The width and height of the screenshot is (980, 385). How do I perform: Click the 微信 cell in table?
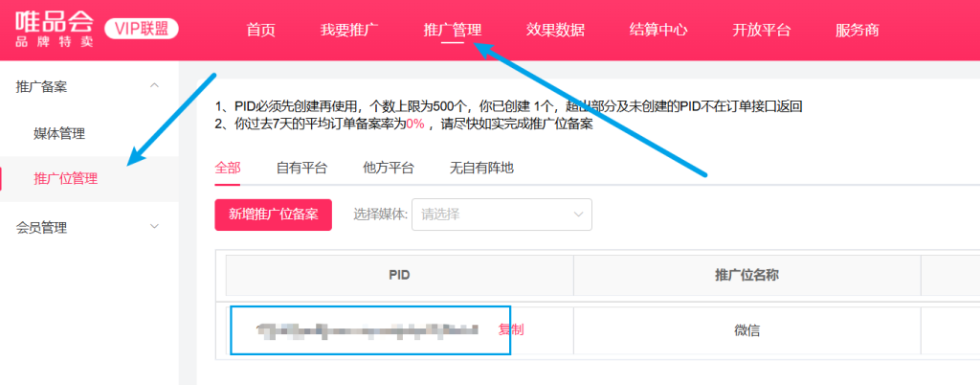(746, 330)
